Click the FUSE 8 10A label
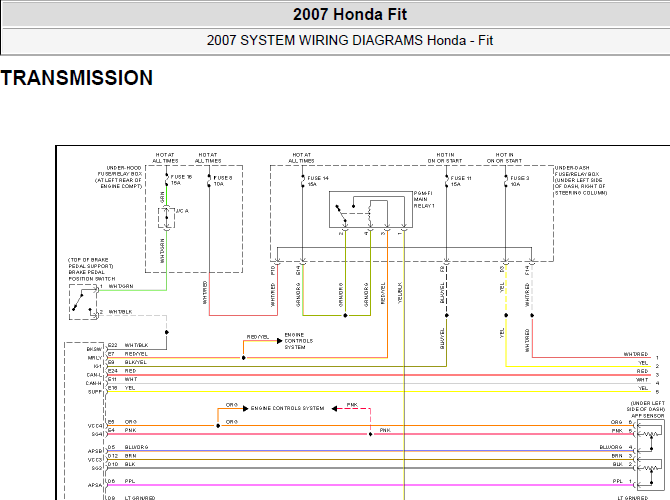670x500 pixels. (x=223, y=181)
